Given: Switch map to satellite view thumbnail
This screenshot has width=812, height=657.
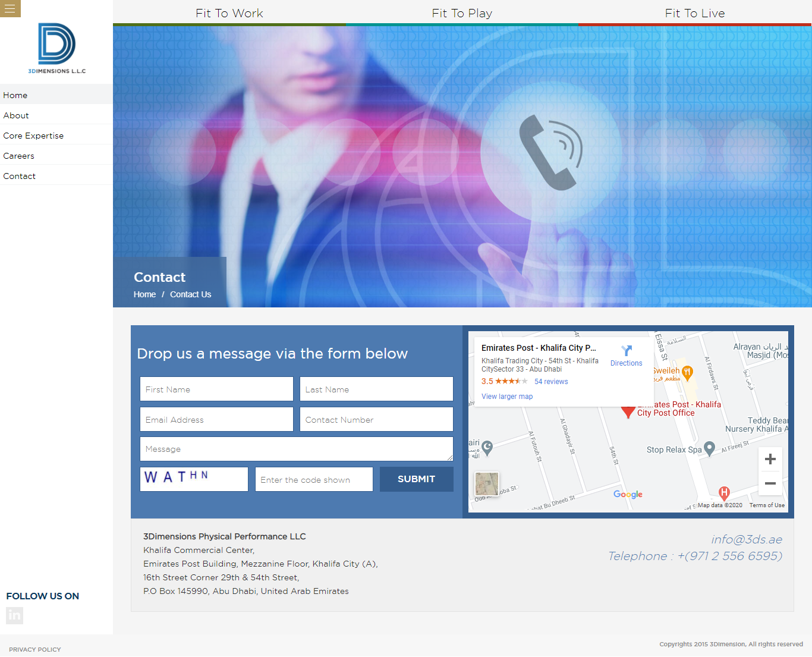Looking at the screenshot, I should click(487, 484).
